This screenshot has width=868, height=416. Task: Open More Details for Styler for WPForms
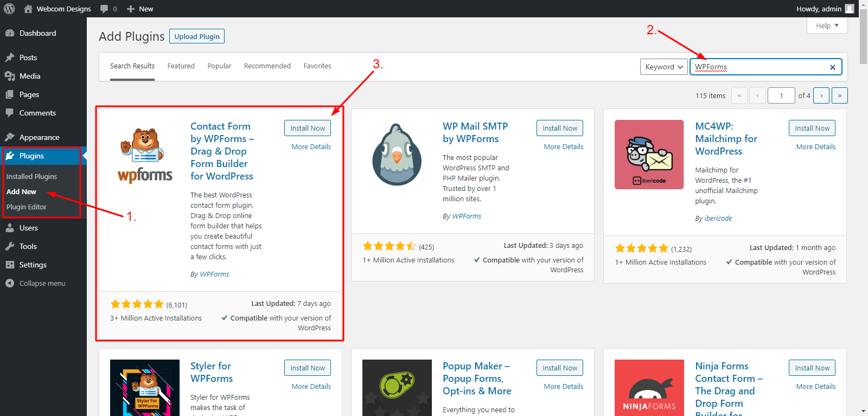click(x=311, y=387)
